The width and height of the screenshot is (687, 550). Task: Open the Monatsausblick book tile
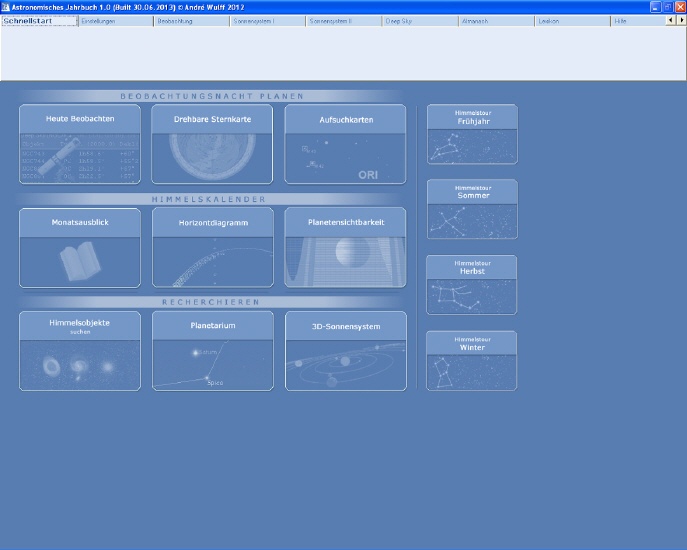[x=80, y=248]
